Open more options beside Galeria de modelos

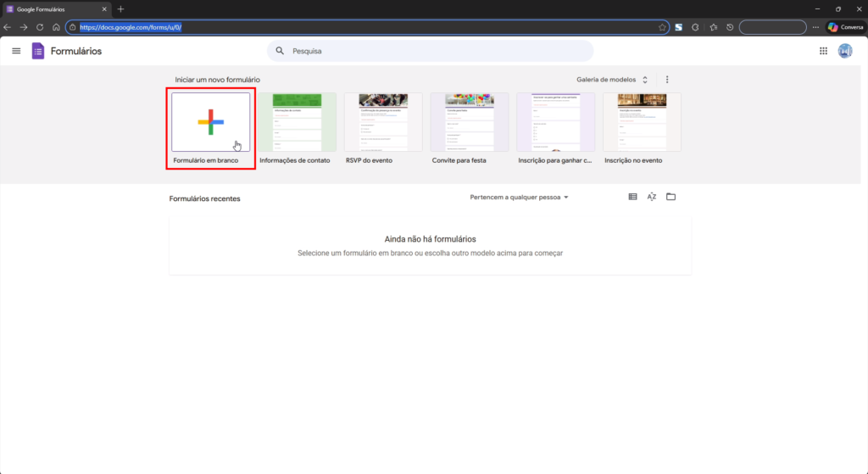point(667,80)
